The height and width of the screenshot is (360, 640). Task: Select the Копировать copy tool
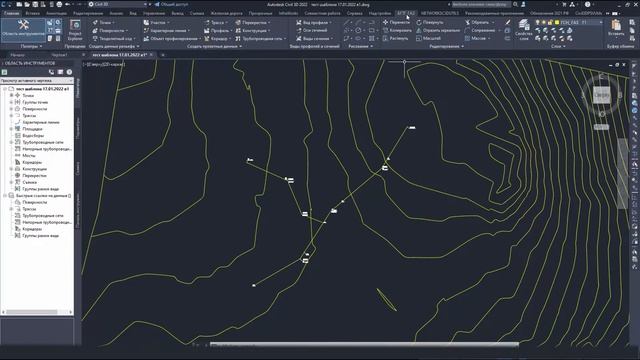point(397,30)
